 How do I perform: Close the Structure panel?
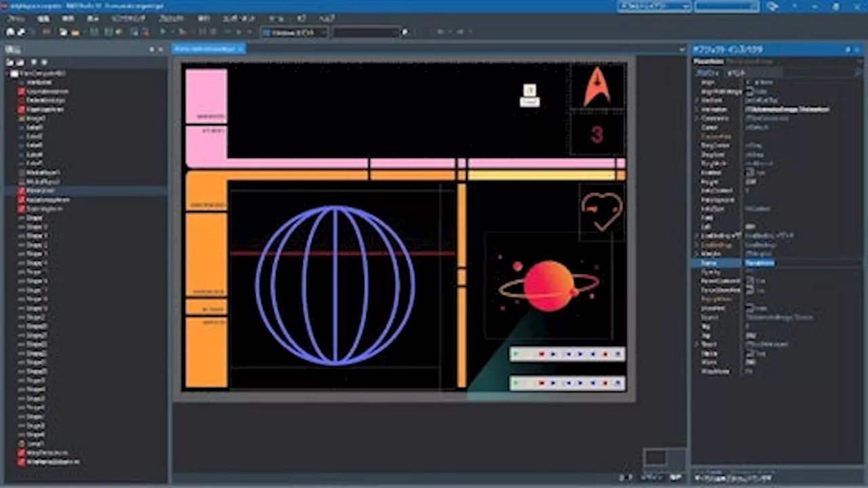point(161,49)
